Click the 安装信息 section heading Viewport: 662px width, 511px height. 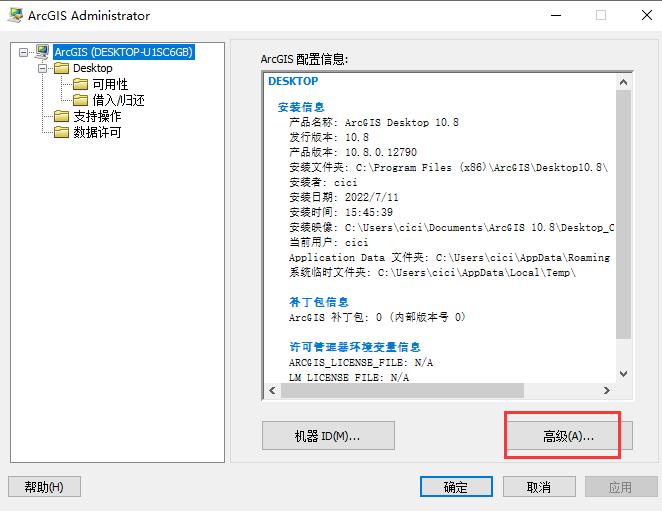(301, 107)
